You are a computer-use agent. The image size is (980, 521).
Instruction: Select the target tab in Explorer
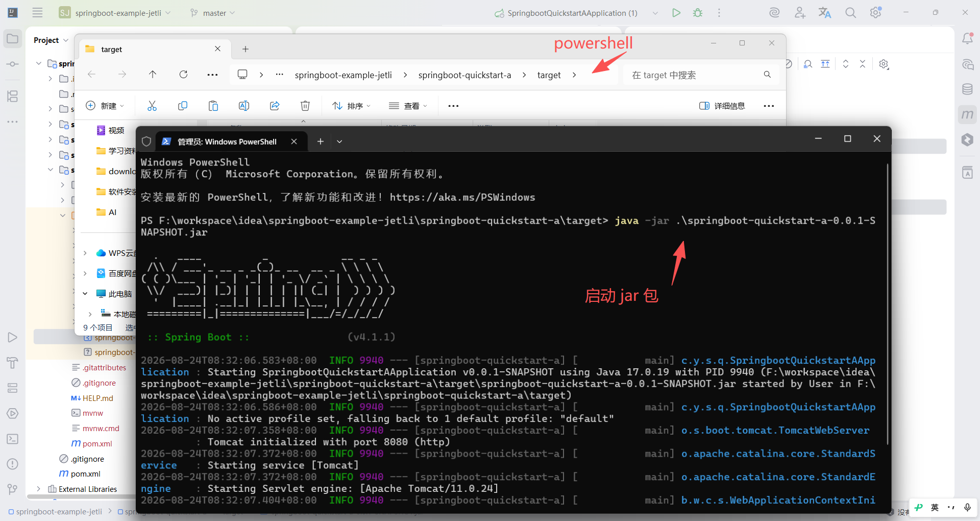[156, 49]
